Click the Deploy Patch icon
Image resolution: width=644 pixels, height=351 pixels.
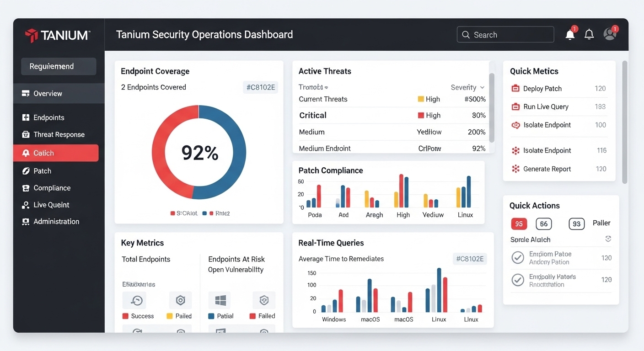point(515,89)
